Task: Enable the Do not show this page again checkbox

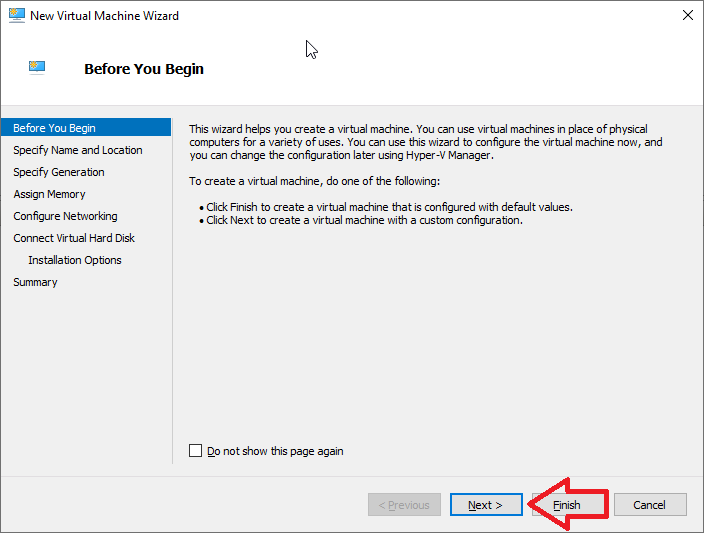Action: pos(196,451)
